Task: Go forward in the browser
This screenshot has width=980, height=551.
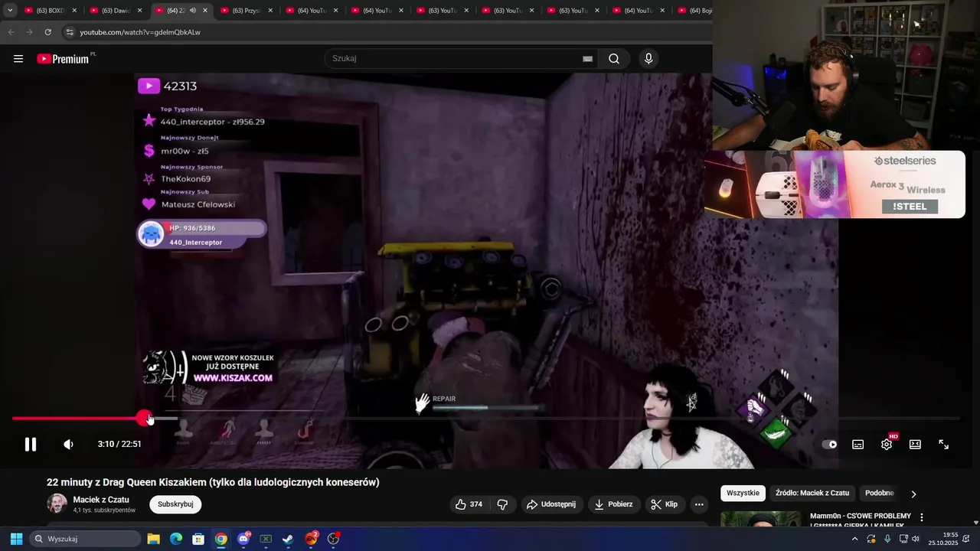Action: [x=29, y=32]
